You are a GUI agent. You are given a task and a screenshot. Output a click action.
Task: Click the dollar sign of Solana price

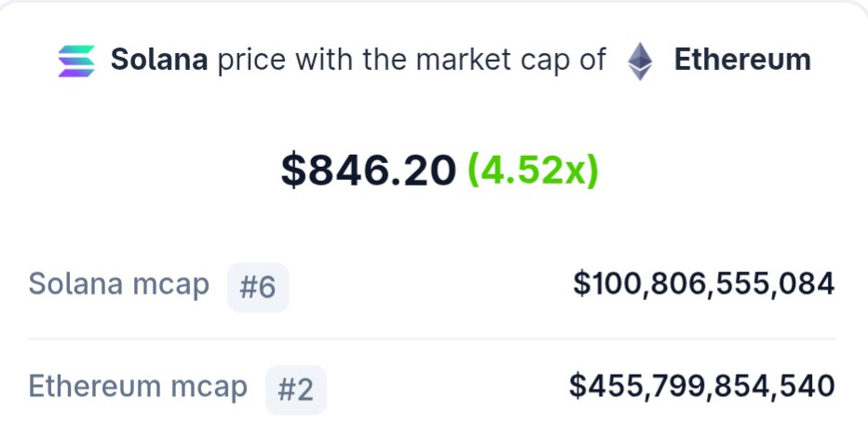pos(293,171)
